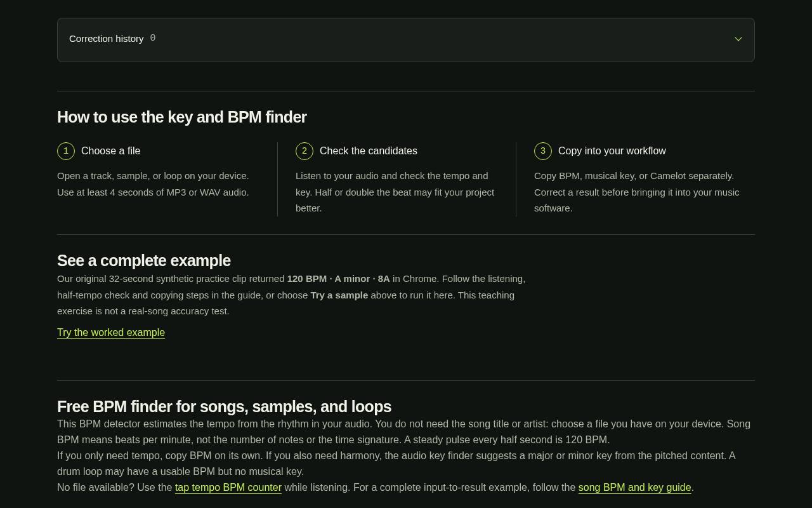This screenshot has height=508, width=812.
Task: Click the 'Choose a file' step title
Action: point(111,151)
